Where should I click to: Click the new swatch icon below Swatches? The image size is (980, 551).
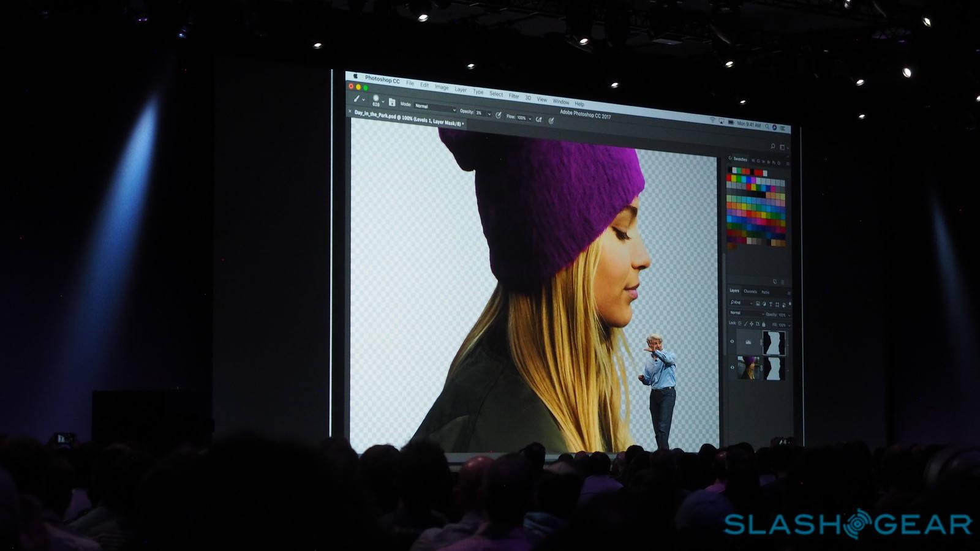[775, 282]
